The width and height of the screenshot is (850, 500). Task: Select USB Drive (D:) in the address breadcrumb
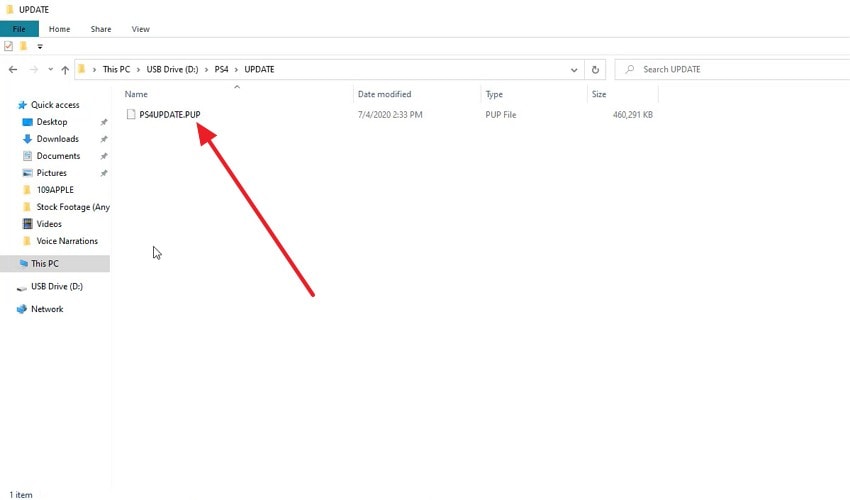click(x=172, y=69)
